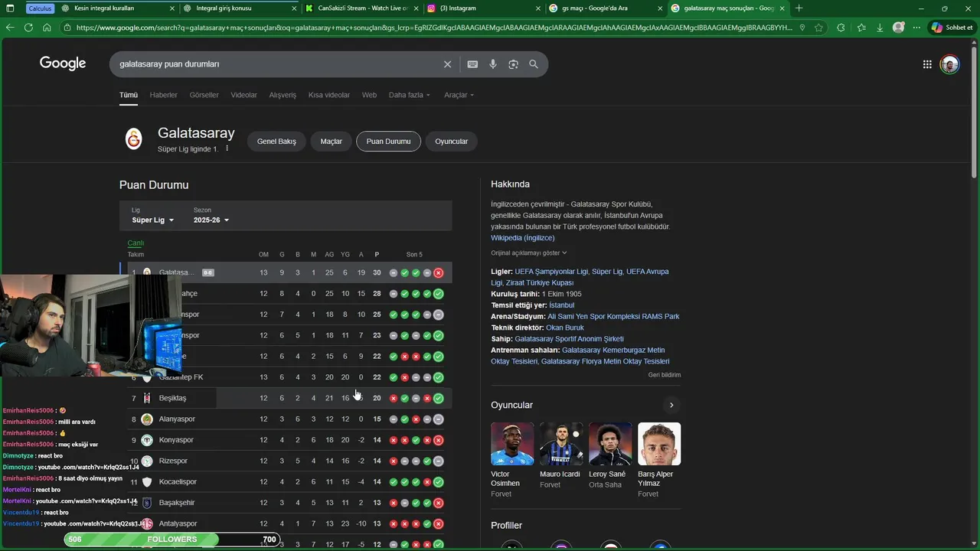Switch to the CanSakizli Stream browser tab
The height and width of the screenshot is (551, 980).
(360, 8)
